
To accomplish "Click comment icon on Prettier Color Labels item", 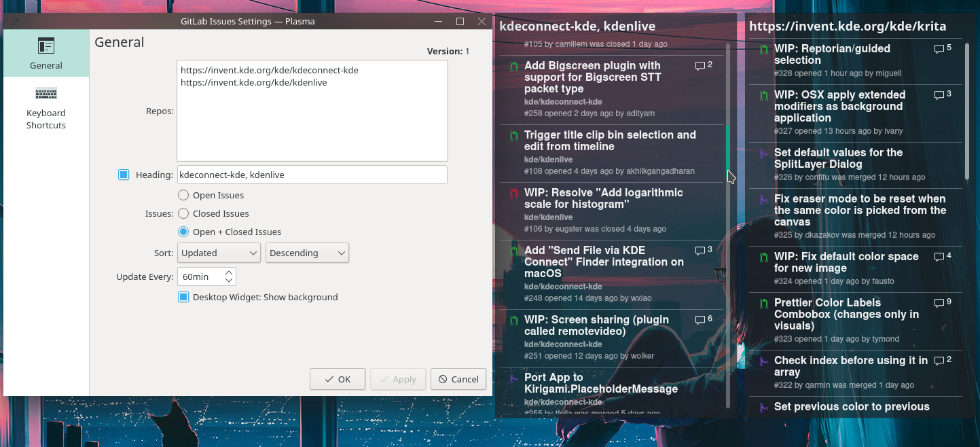I will tap(939, 303).
